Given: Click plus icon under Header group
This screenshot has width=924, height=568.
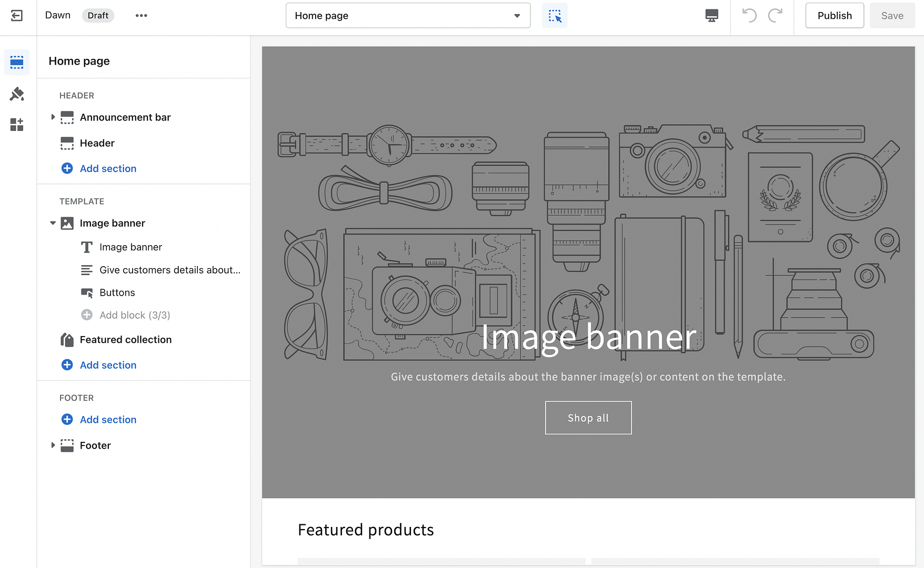Looking at the screenshot, I should (x=67, y=168).
